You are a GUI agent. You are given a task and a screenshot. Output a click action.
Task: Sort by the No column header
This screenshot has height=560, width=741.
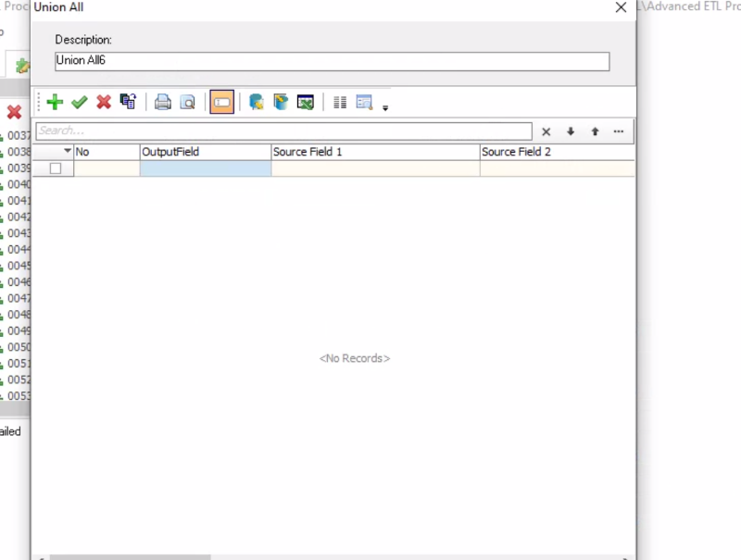pos(107,152)
